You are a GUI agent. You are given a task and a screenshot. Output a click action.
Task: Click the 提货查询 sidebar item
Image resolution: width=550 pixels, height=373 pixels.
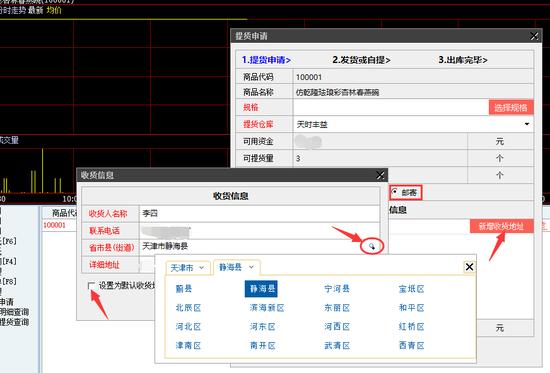point(14,322)
